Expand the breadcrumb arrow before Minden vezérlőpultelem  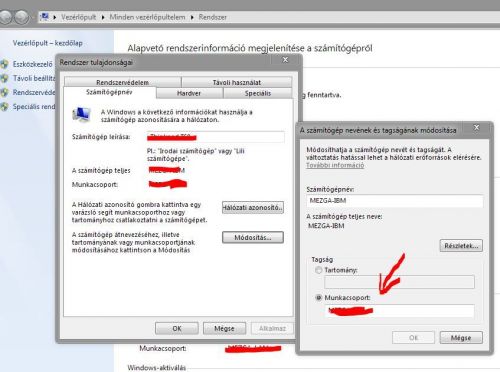[x=103, y=17]
